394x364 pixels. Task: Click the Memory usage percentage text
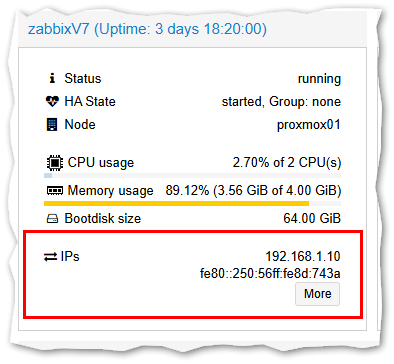point(253,191)
